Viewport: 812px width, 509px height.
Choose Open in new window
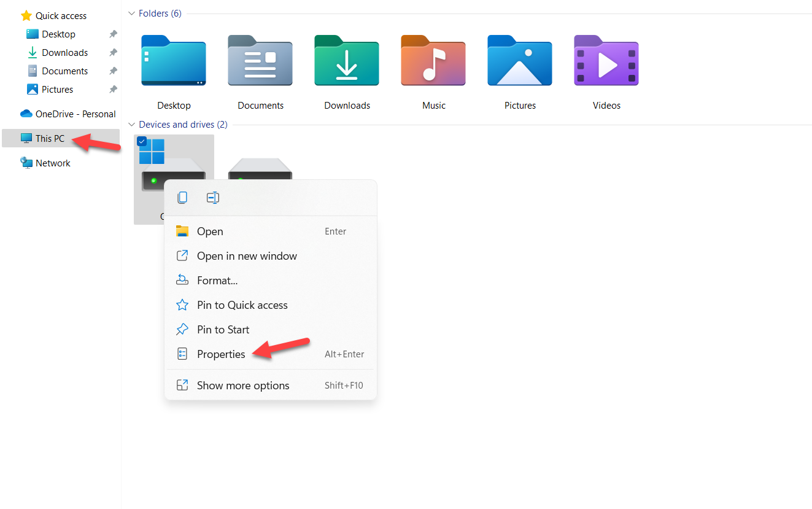pos(247,256)
